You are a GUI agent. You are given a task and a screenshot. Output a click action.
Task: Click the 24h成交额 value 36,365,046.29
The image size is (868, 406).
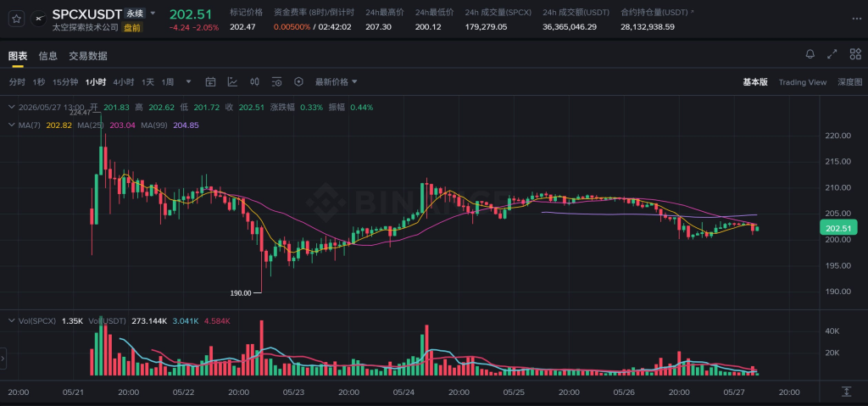570,26
